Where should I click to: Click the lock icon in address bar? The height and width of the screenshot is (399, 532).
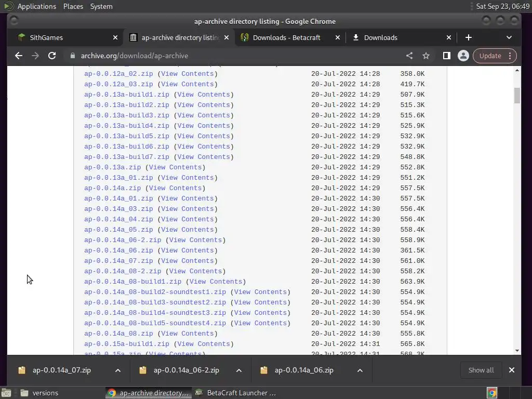click(73, 56)
